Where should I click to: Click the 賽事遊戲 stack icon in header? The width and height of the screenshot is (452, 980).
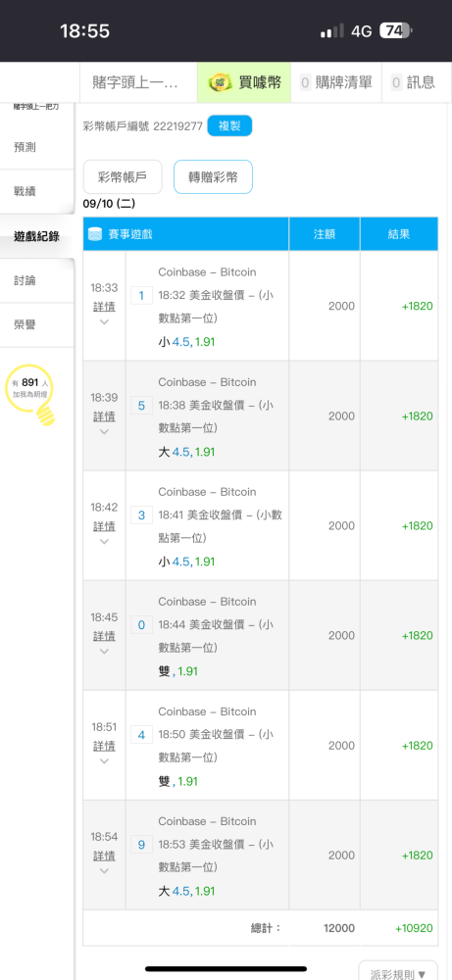tap(95, 234)
